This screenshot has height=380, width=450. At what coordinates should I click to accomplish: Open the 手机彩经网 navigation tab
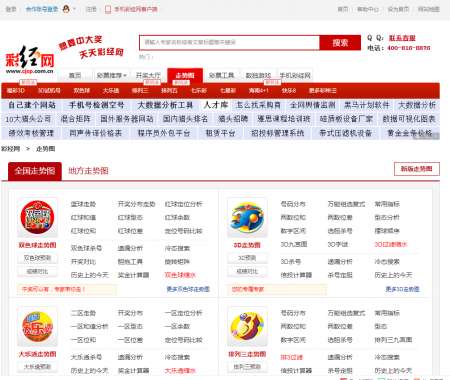click(295, 76)
